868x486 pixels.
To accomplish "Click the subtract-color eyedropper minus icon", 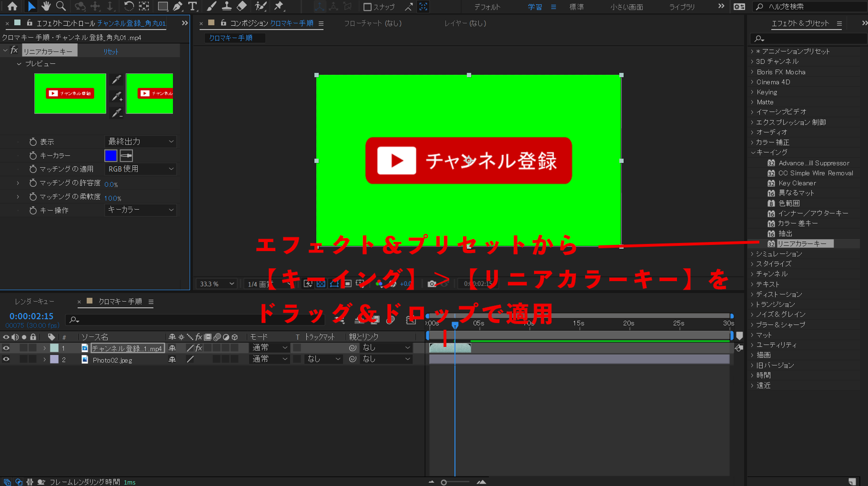I will pos(116,113).
